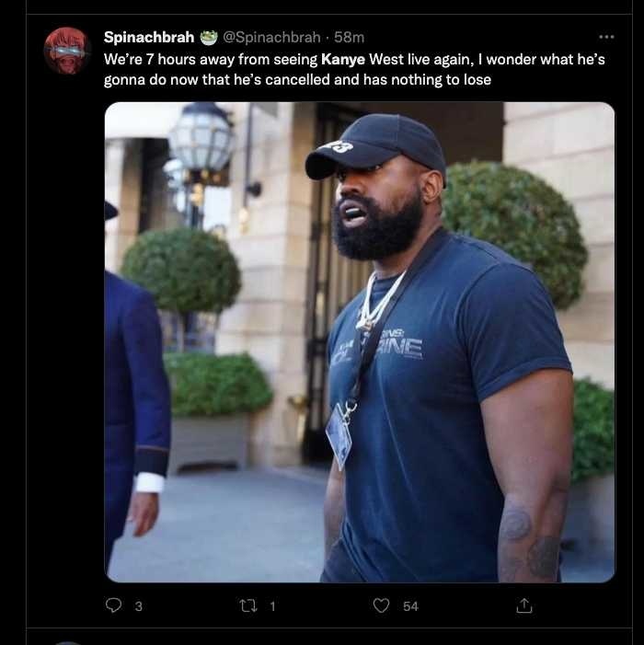Open the Spinachbrah display name link
644x645 pixels.
[149, 38]
